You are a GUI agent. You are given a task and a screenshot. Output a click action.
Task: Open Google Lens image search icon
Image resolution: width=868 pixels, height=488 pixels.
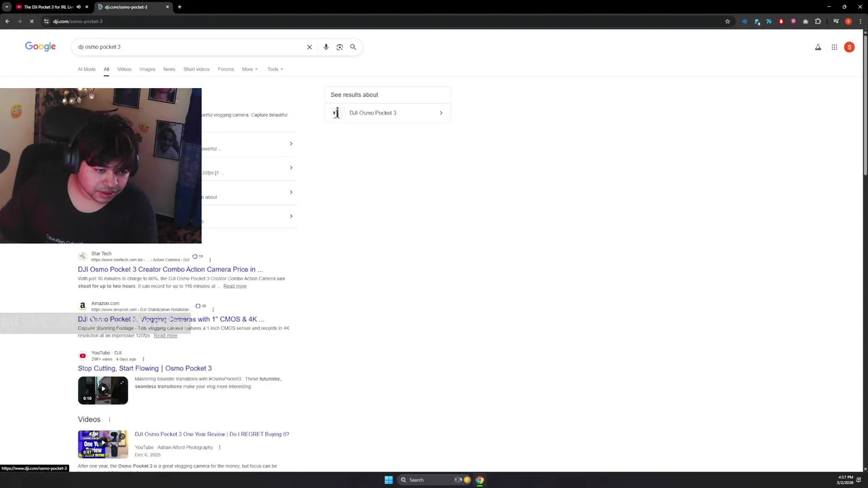point(340,47)
